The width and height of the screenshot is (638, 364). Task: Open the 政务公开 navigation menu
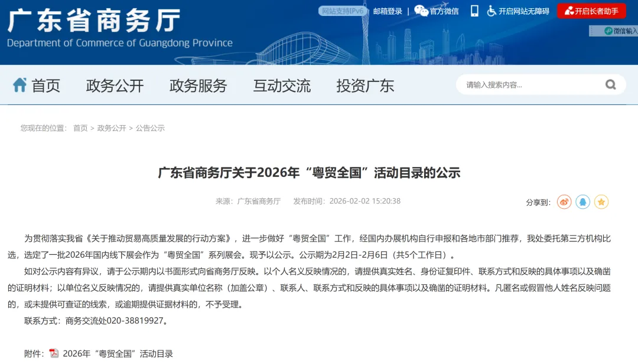115,86
